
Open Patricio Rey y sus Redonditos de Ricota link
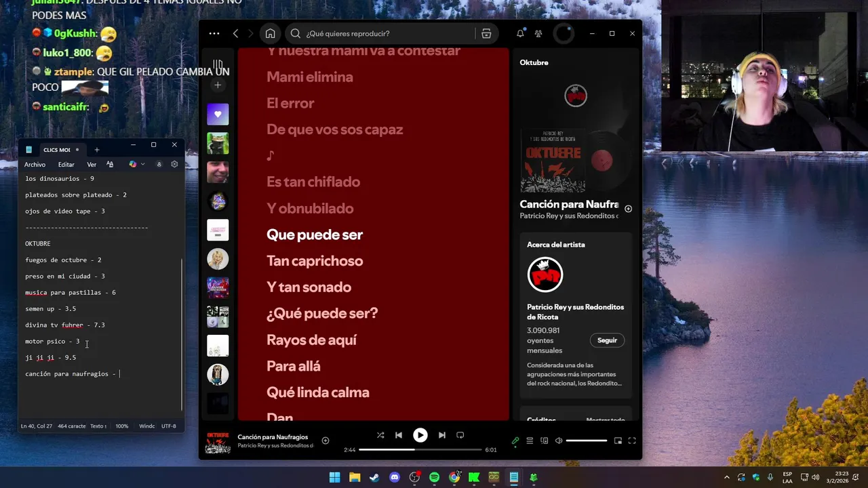576,312
